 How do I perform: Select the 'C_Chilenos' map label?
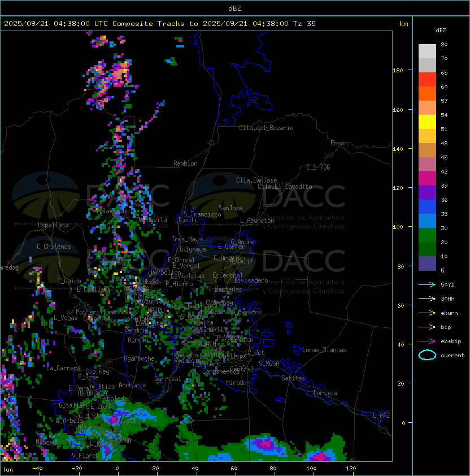pos(54,246)
